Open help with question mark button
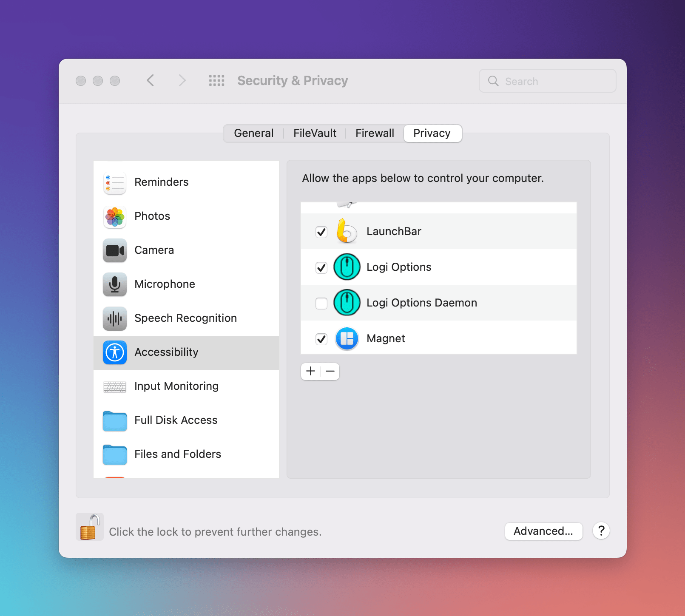The image size is (685, 616). (x=601, y=531)
